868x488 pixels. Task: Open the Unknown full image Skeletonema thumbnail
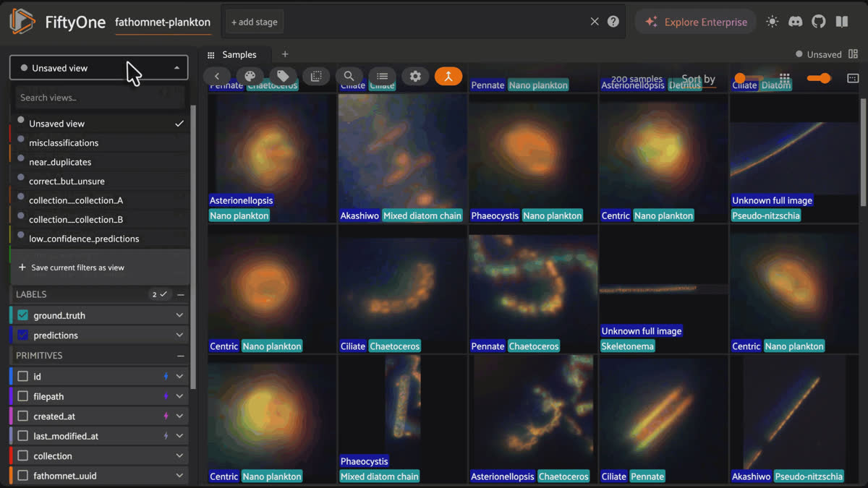[663, 288]
